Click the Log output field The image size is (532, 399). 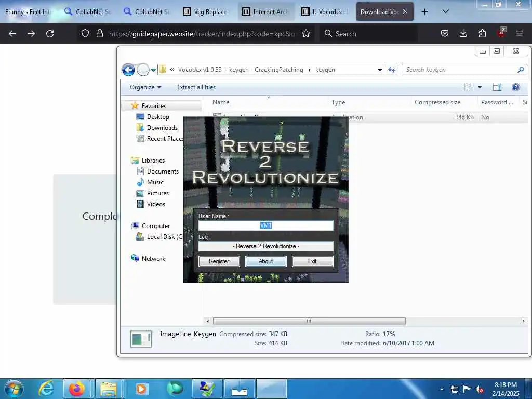(265, 246)
